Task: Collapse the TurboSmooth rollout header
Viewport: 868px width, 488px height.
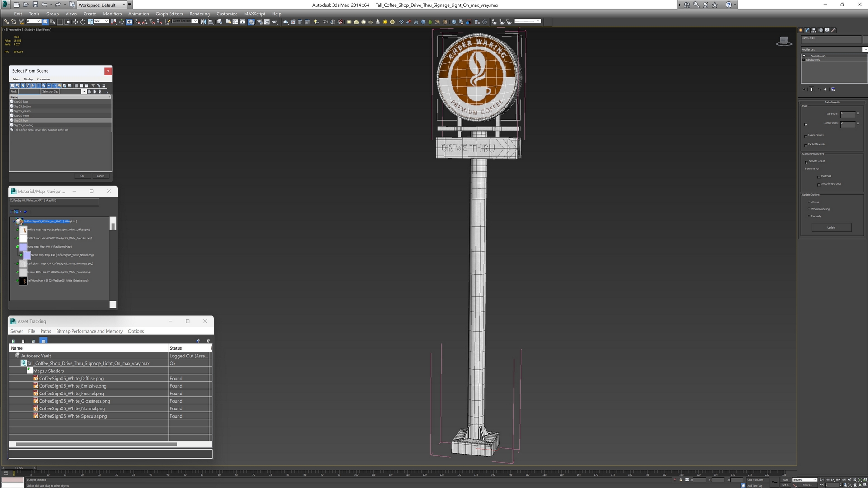Action: 831,102
